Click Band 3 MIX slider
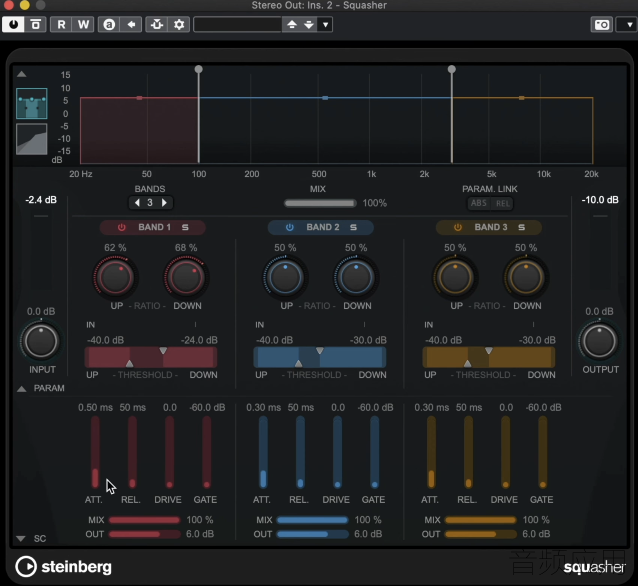Image resolution: width=638 pixels, height=586 pixels. point(481,520)
